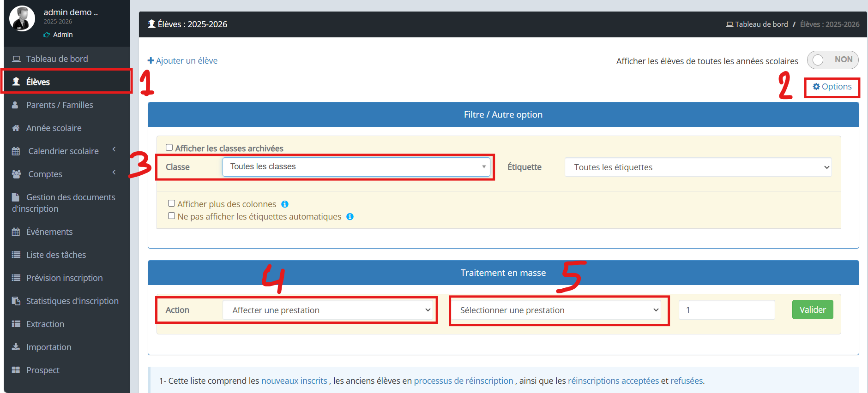Click info icon beside Afficher plus des colonnes
This screenshot has height=393, width=868.
[x=285, y=204]
